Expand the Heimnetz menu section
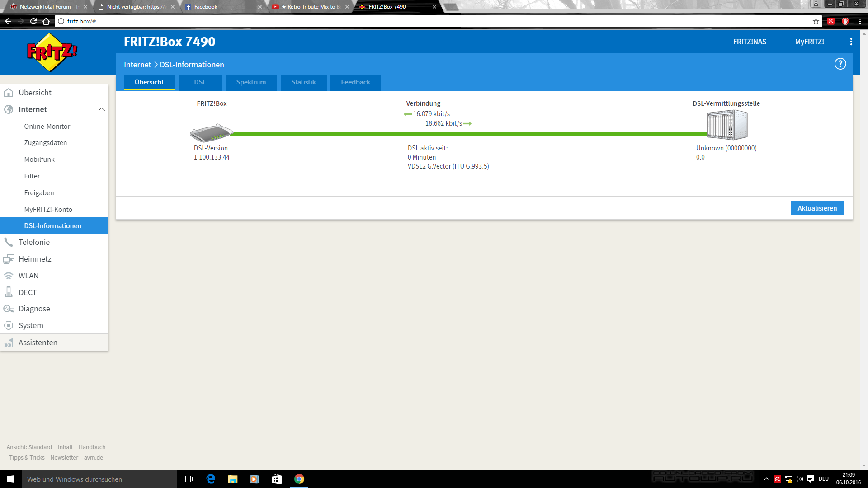Screen dimensions: 868x488 tap(35, 259)
